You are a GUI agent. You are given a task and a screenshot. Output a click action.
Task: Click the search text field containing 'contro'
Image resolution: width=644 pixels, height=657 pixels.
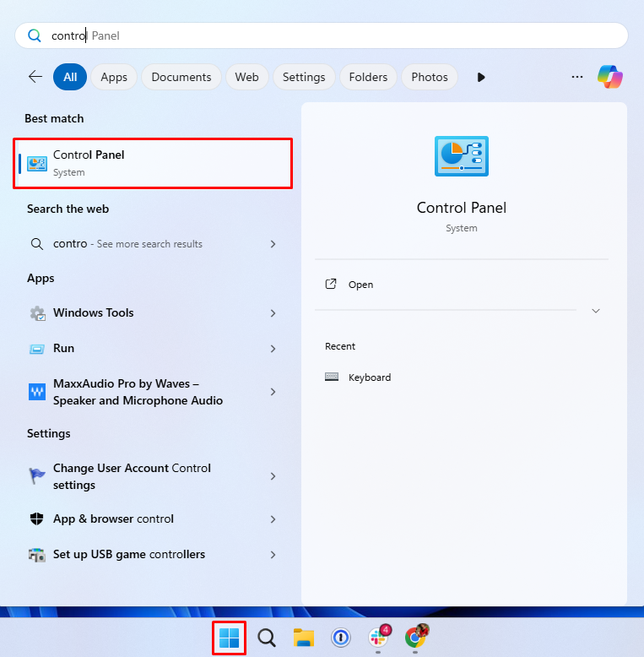tap(322, 35)
